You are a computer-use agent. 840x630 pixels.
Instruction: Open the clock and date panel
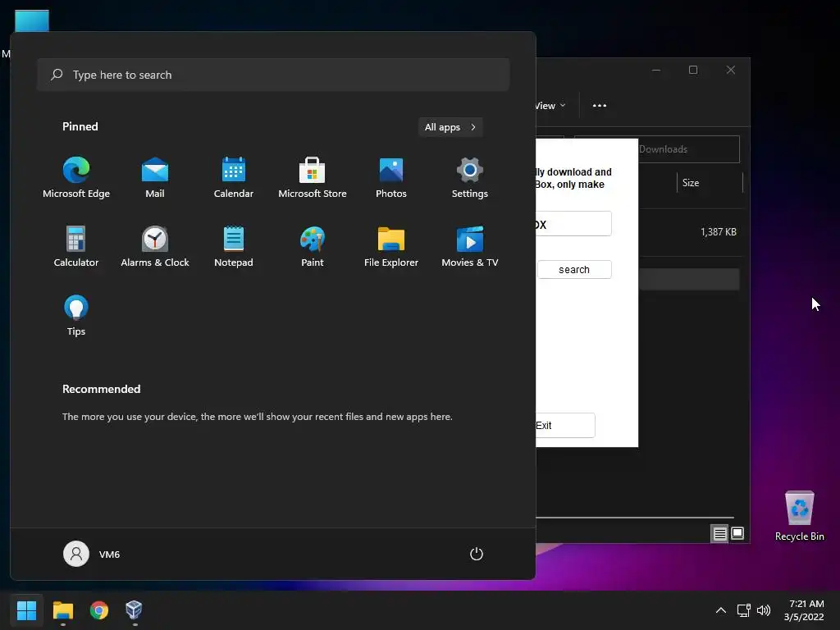click(x=804, y=610)
